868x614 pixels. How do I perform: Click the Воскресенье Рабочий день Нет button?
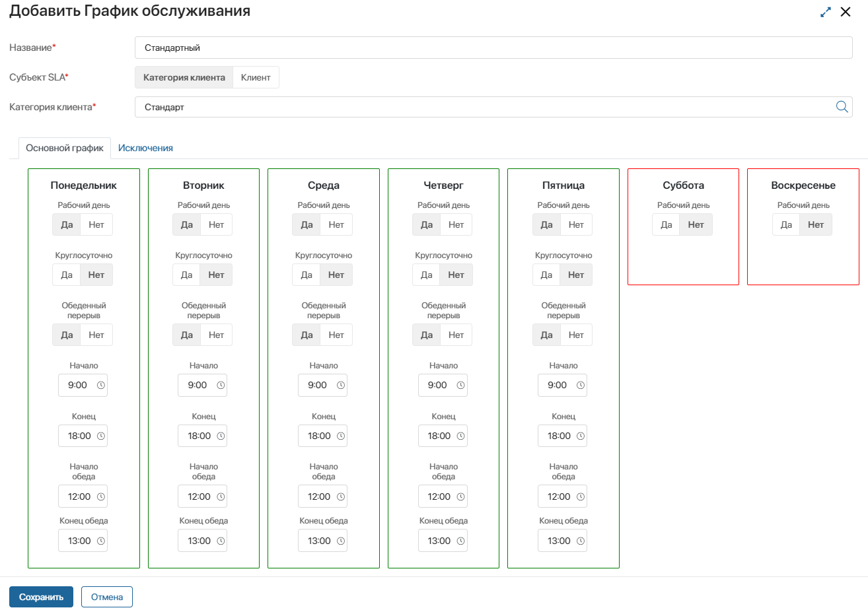click(816, 225)
